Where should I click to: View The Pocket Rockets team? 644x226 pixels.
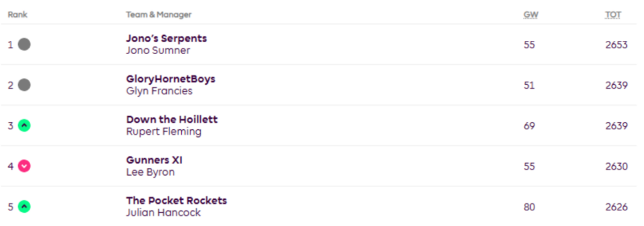pyautogui.click(x=176, y=200)
